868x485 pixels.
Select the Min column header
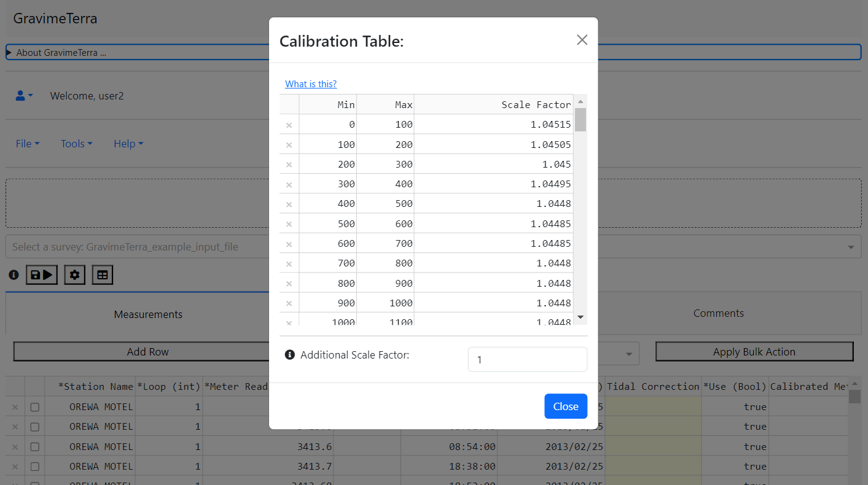point(327,104)
